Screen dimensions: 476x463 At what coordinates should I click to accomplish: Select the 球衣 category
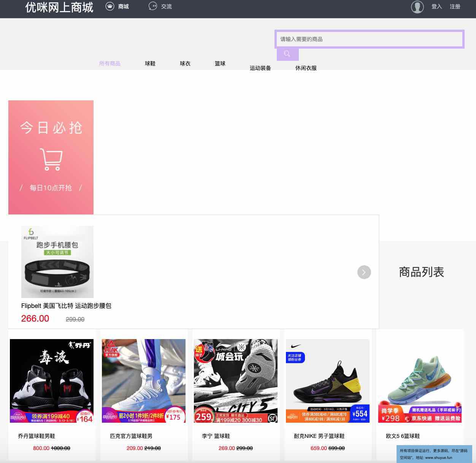(185, 63)
